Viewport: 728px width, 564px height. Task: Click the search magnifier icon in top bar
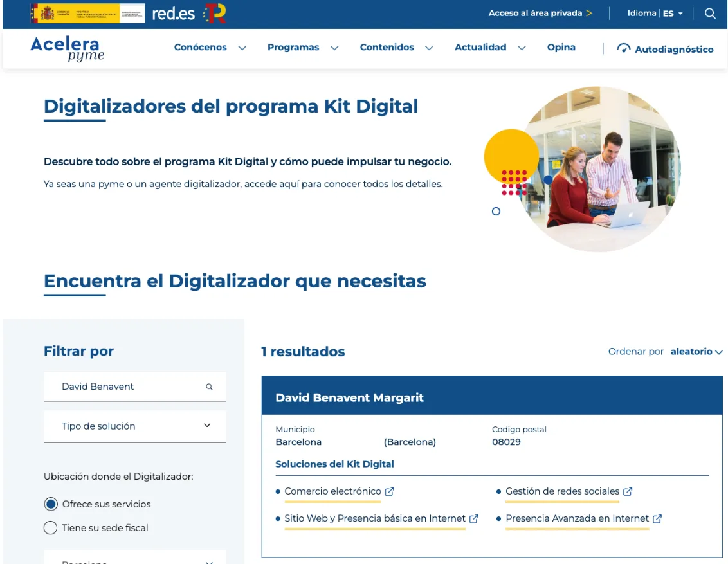(x=710, y=14)
